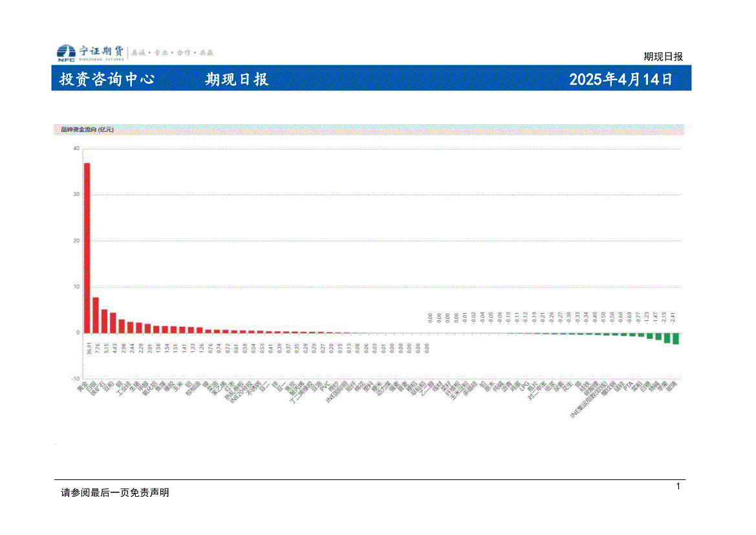Click the x-axis label LPG
The height and width of the screenshot is (535, 756).
click(x=524, y=386)
